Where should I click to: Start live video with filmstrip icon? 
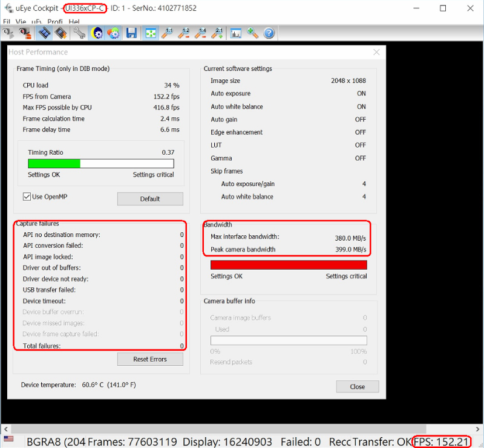pos(44,33)
